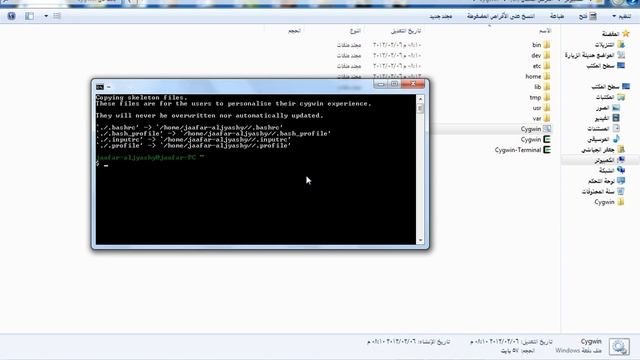Select the home folder icon
This screenshot has height=360, width=640.
point(547,76)
